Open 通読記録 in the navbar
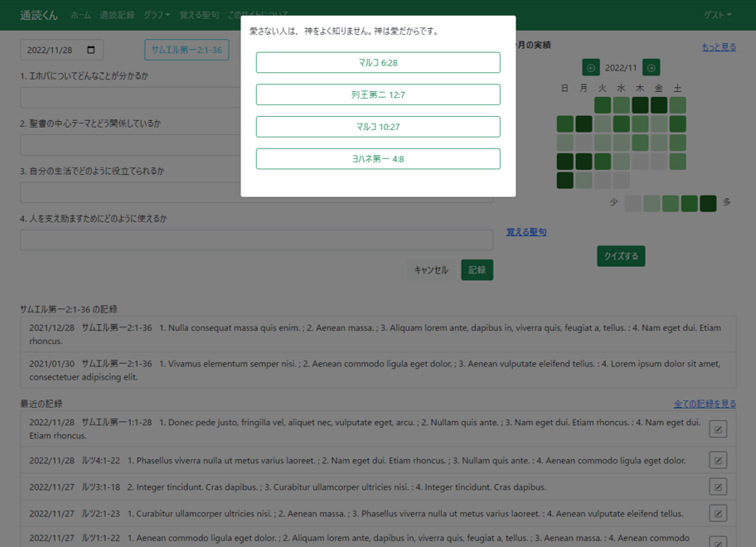Screen dimensions: 756x547 pyautogui.click(x=117, y=15)
